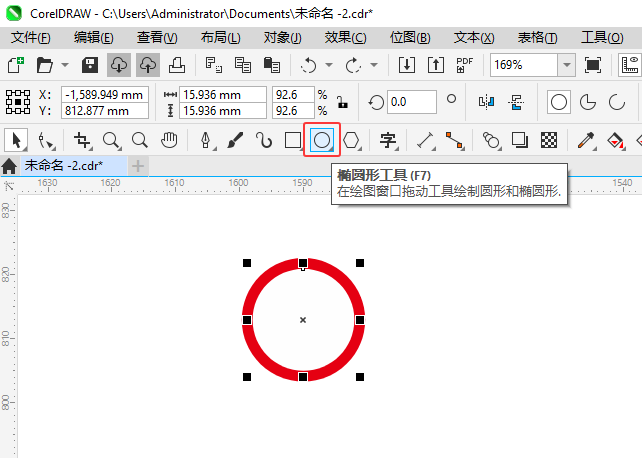The image size is (642, 458).
Task: Select the Drop Shadow tool
Action: click(x=520, y=140)
